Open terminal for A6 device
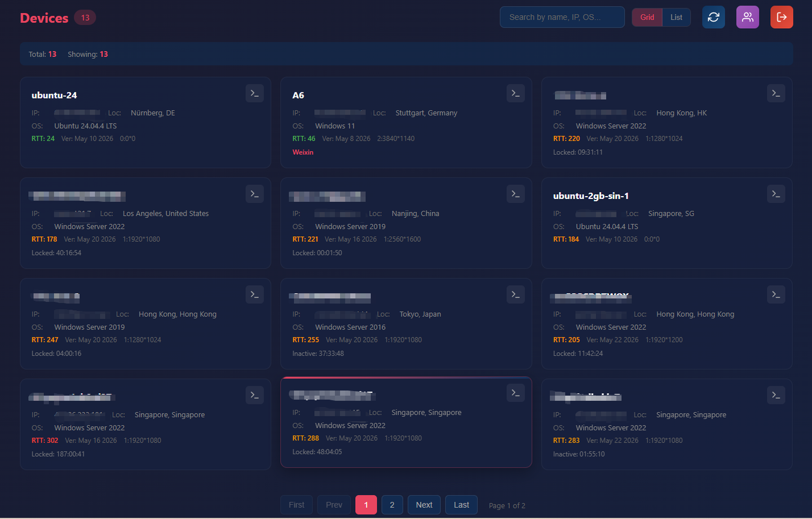 [515, 94]
